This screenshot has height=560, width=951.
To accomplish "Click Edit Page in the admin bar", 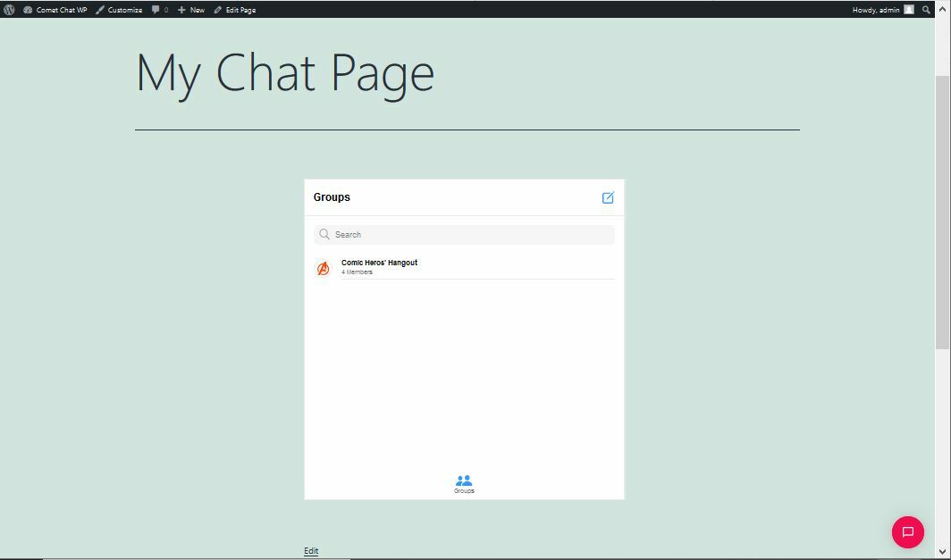I will coord(235,10).
